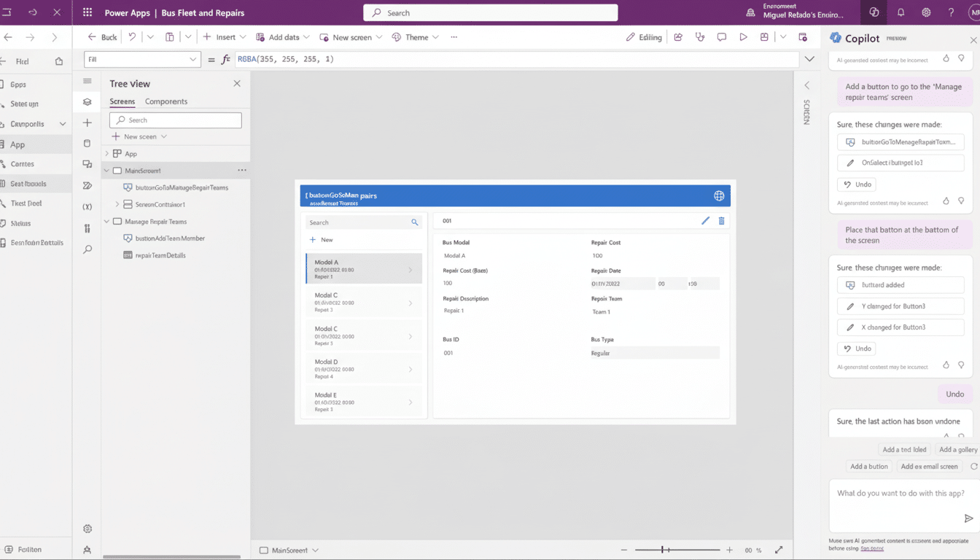Open the Fill property dropdown
Image resolution: width=980 pixels, height=560 pixels.
click(x=193, y=59)
